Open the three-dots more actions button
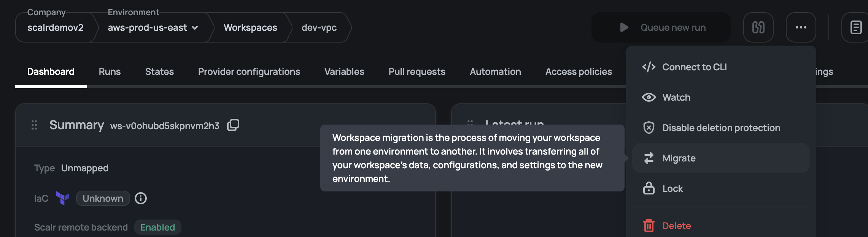Image resolution: width=868 pixels, height=237 pixels. click(801, 27)
